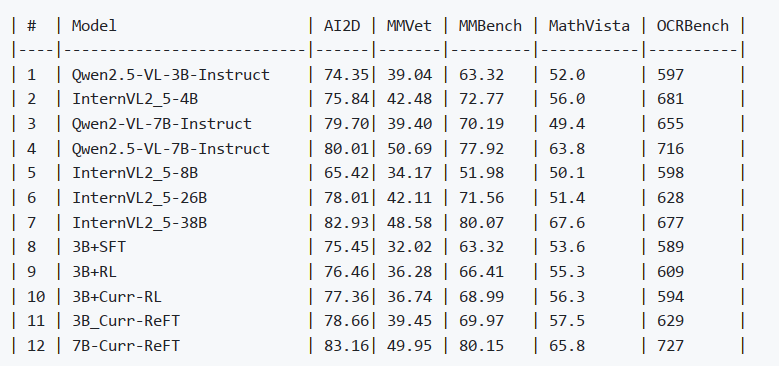Select the Qwen2.5-VL-3B-Instruct model name
The width and height of the screenshot is (779, 366).
[x=171, y=75]
